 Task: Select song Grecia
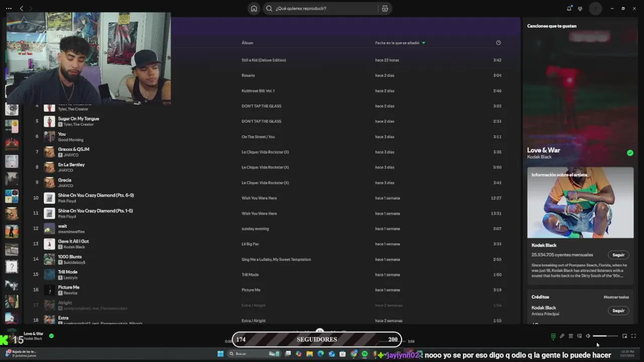click(64, 180)
